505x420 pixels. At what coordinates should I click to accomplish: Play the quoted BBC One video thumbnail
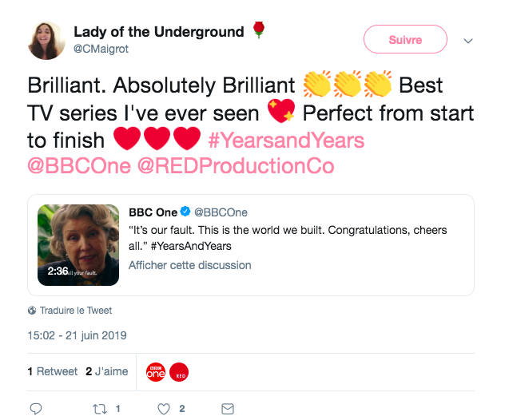click(78, 245)
